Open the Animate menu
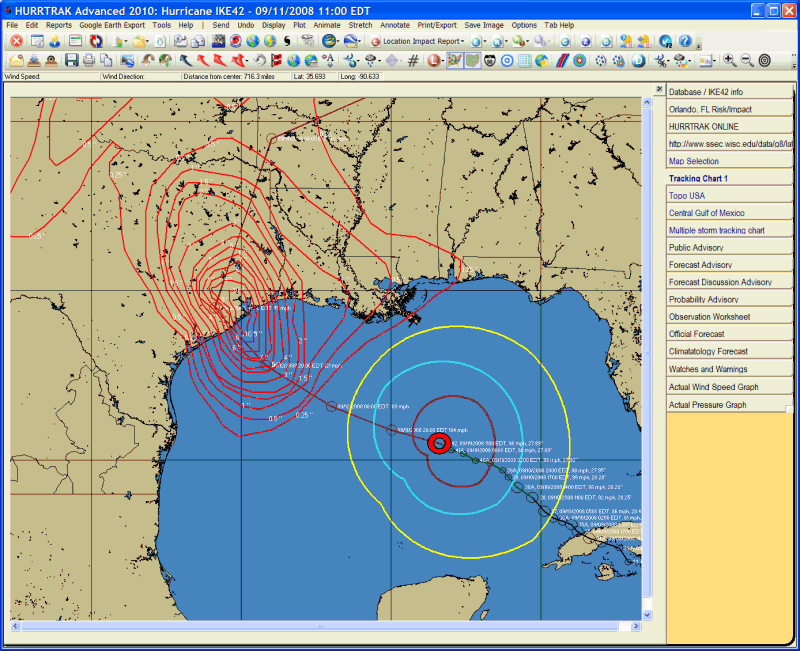 tap(326, 24)
